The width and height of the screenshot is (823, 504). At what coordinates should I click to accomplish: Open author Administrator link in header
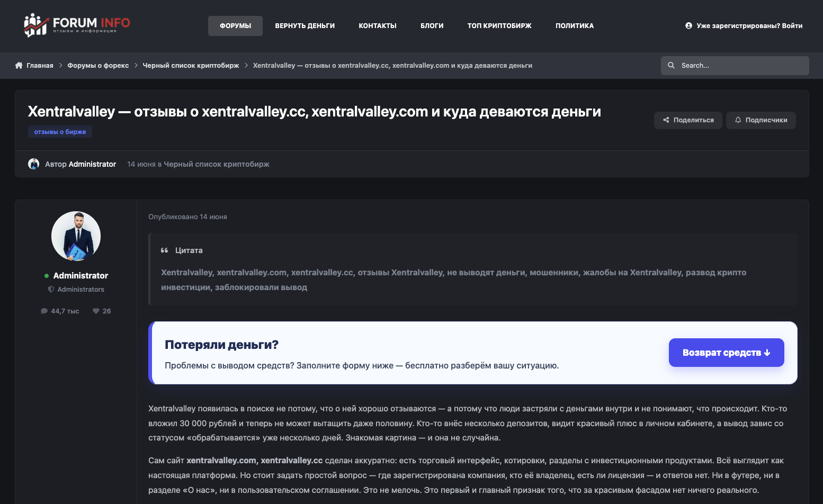pyautogui.click(x=92, y=164)
